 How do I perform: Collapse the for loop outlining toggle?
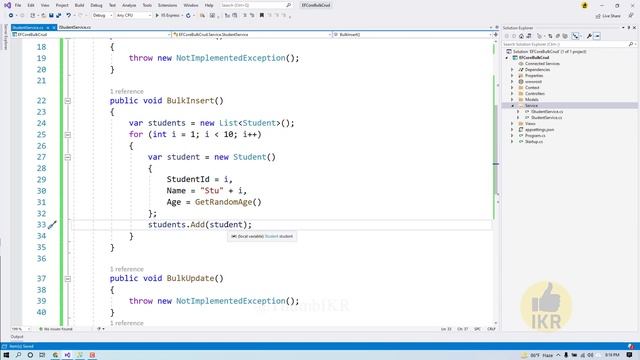coord(68,135)
